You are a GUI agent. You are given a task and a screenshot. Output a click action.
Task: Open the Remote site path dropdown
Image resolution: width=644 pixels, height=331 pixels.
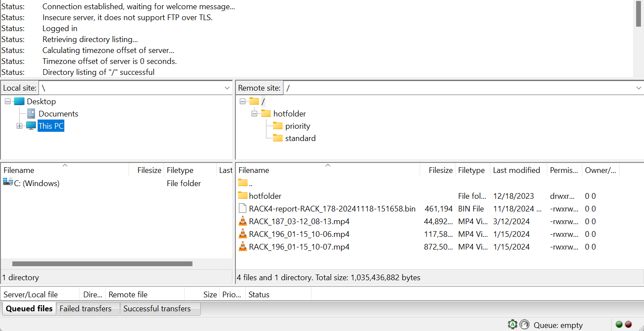tap(638, 88)
